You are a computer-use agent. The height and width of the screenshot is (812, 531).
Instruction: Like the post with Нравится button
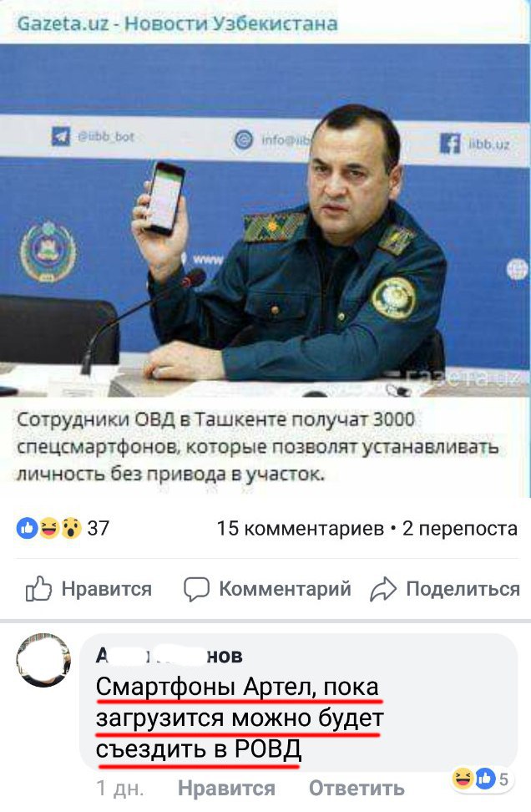(88, 589)
